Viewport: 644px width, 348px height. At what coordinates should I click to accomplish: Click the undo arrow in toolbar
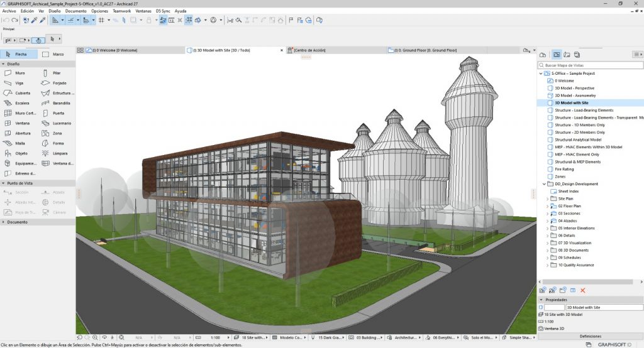(x=6, y=20)
